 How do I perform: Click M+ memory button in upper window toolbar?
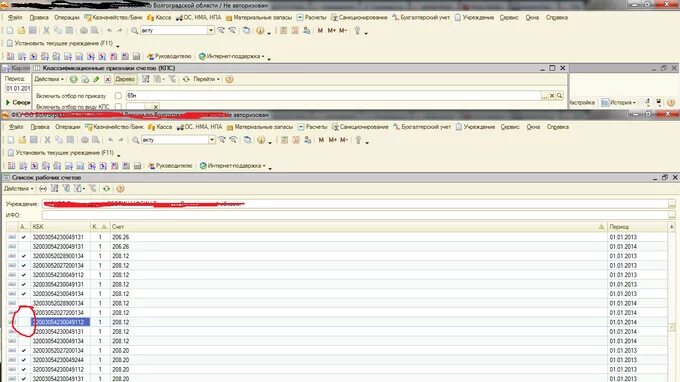click(332, 30)
